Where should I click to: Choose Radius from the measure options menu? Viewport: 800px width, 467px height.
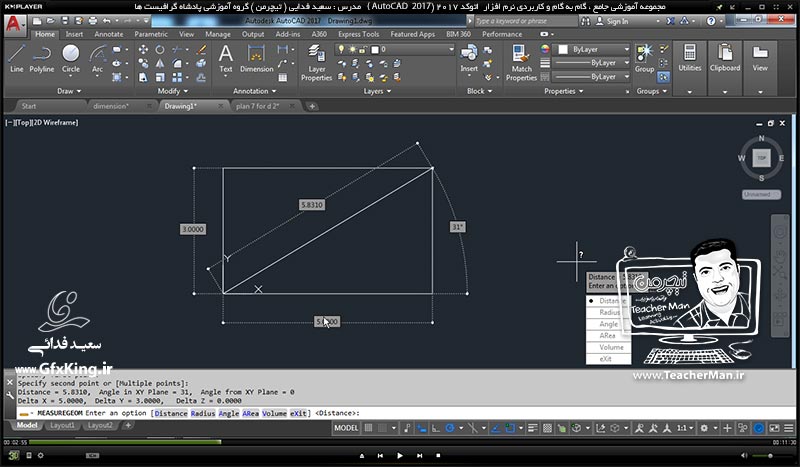[x=609, y=312]
